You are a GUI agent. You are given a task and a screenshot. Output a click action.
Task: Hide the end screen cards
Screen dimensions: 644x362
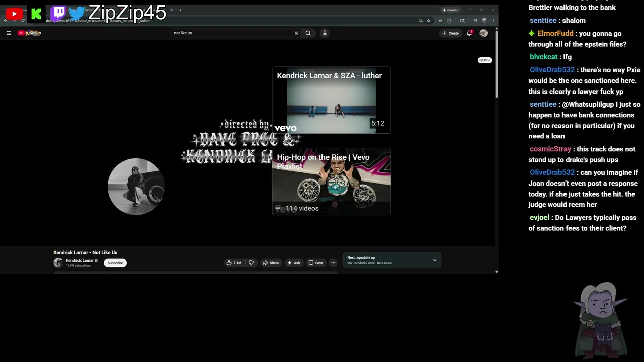(x=485, y=60)
